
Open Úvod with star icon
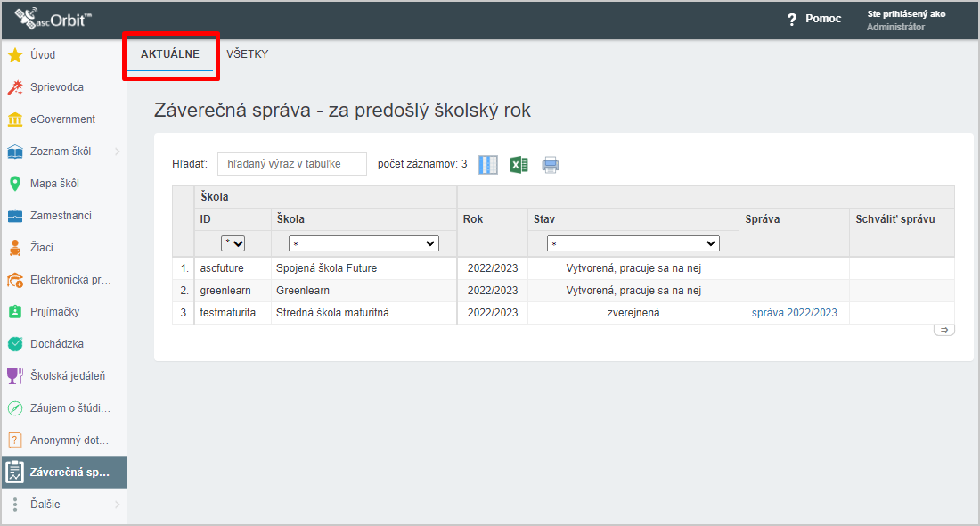coord(43,55)
